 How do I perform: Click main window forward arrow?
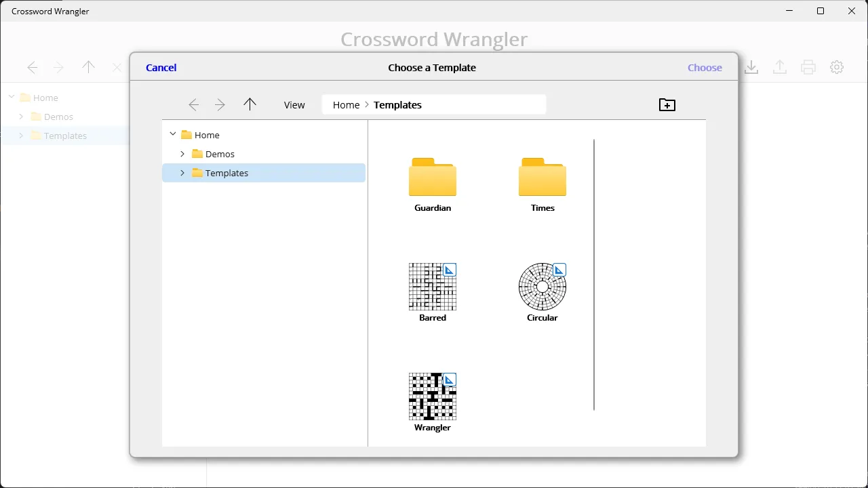[58, 67]
